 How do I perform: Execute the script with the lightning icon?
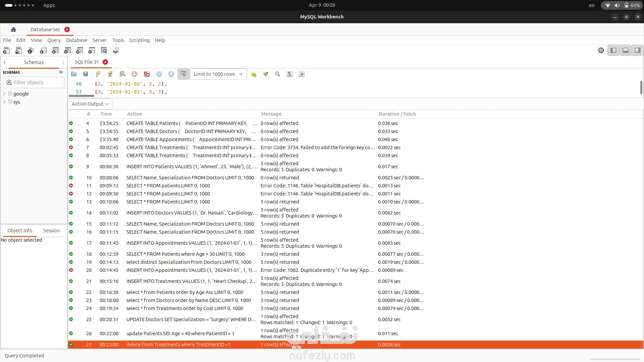pos(98,74)
